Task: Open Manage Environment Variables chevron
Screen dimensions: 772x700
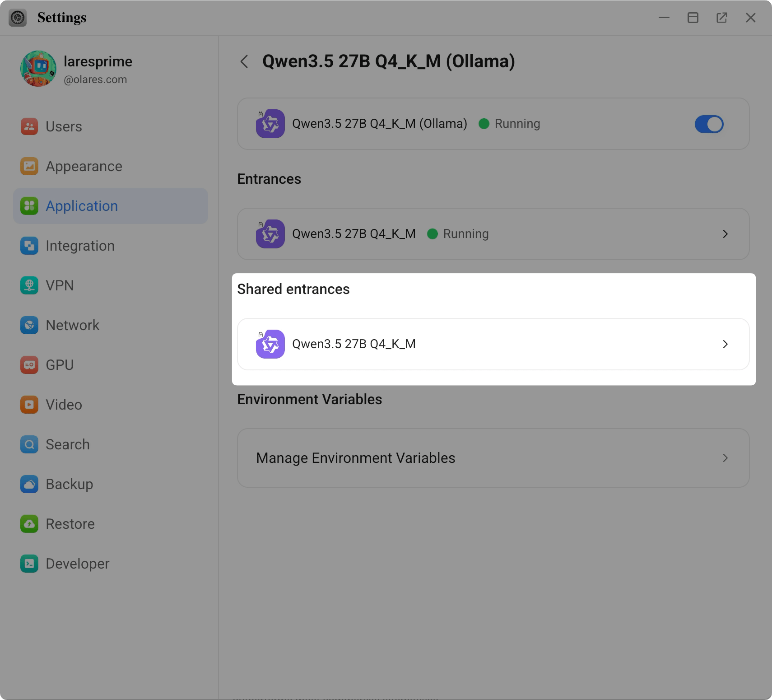Action: [x=725, y=458]
